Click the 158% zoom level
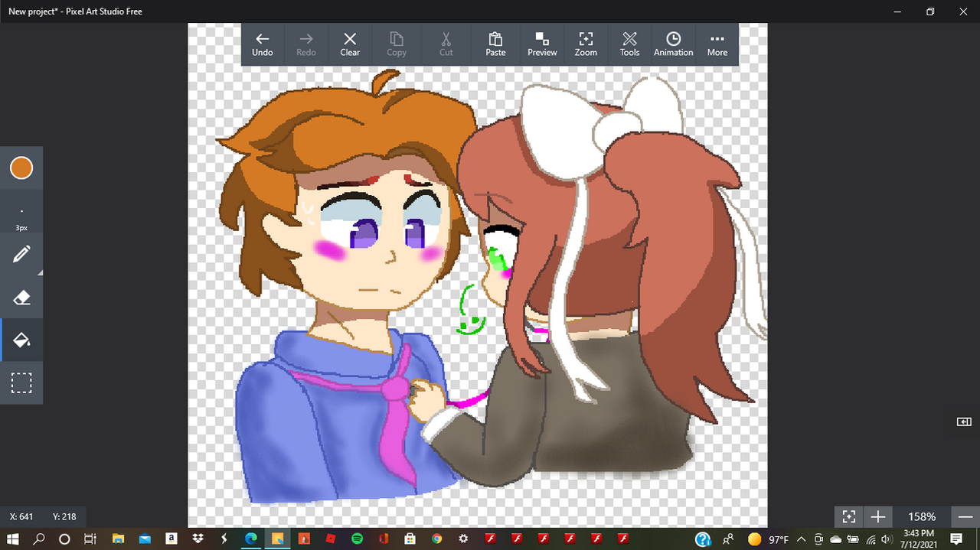The height and width of the screenshot is (550, 980). 922,517
